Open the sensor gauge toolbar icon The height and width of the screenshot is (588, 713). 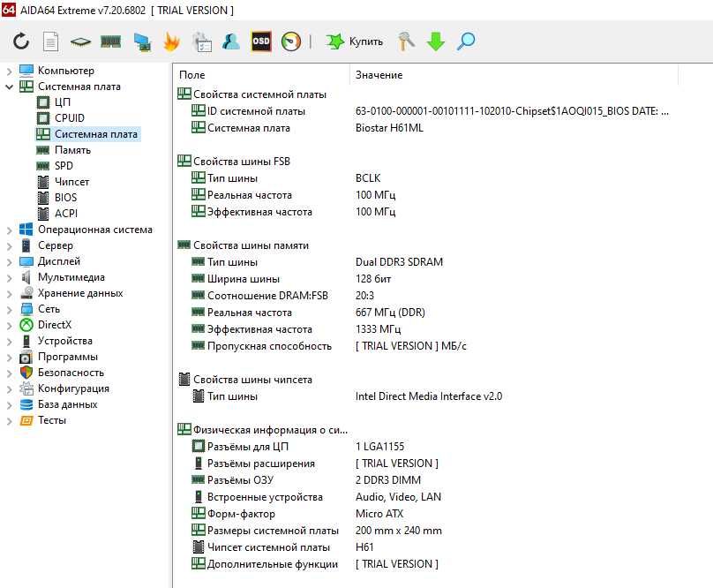tap(291, 41)
